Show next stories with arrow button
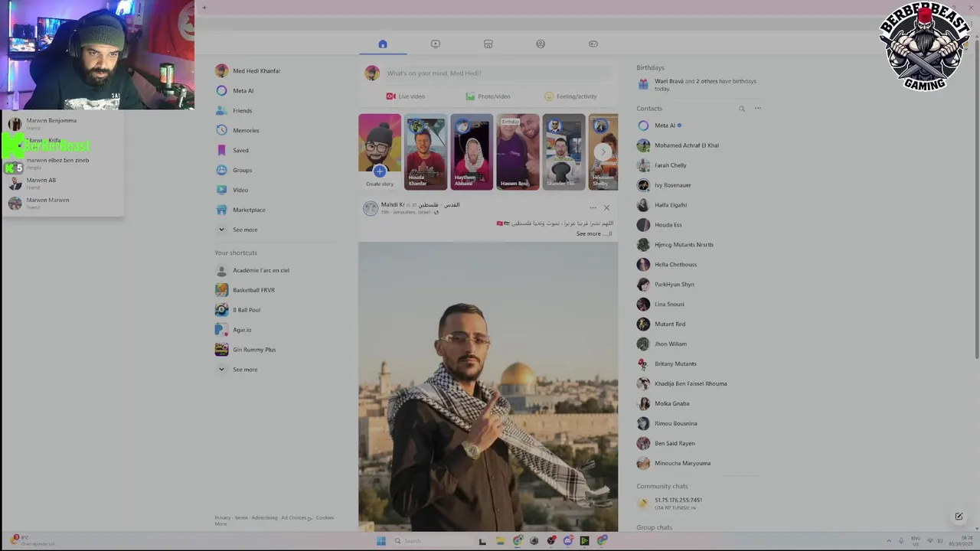Viewport: 980px width, 551px height. click(x=603, y=152)
